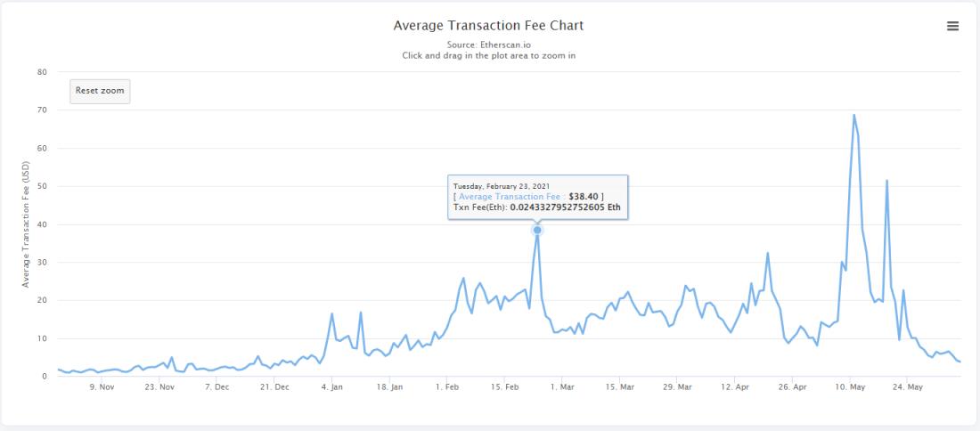Click the 4. Jan x-axis label

click(332, 387)
